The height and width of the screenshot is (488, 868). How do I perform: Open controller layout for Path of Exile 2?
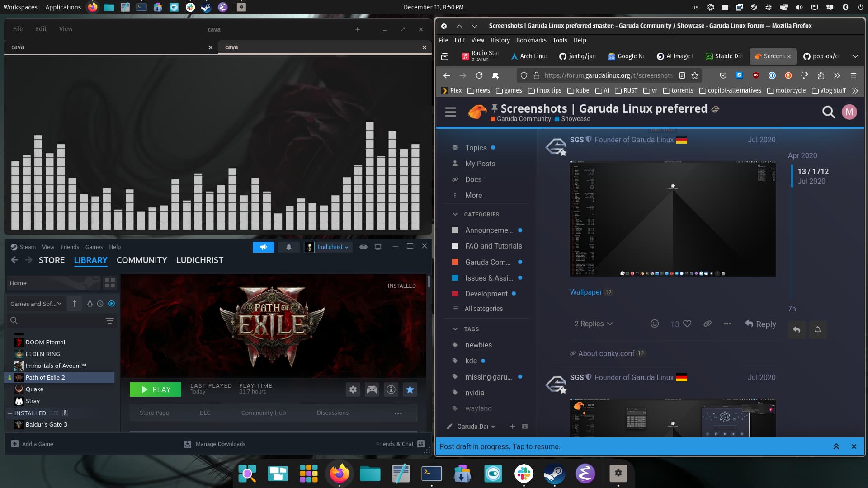point(372,389)
